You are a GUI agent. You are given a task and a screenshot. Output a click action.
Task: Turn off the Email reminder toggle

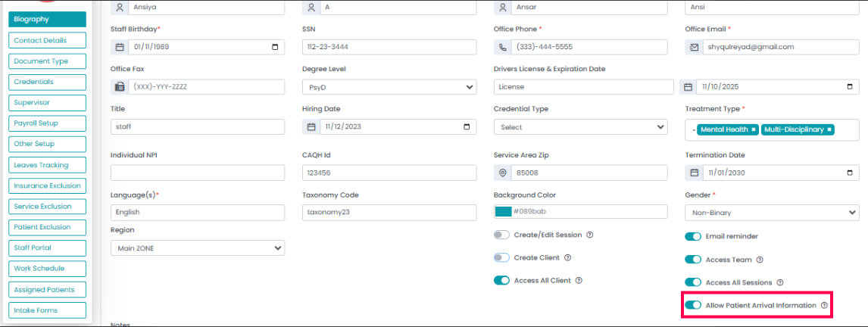(x=693, y=236)
